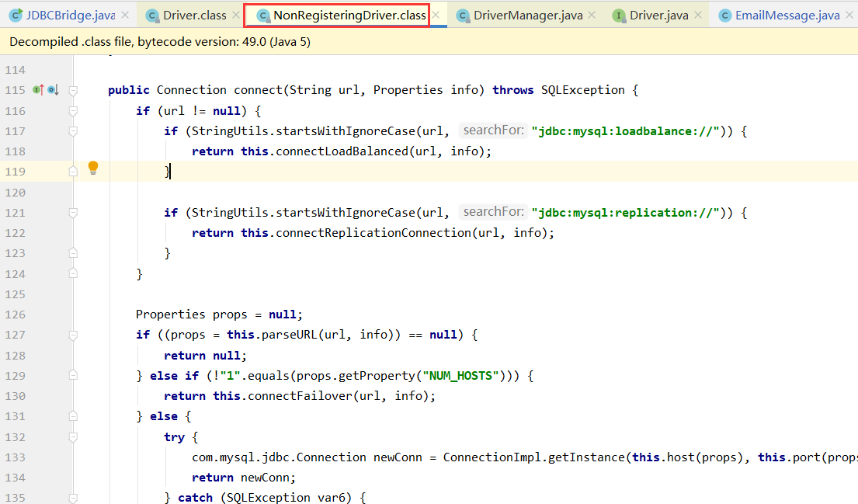Close the Driver.java tab
The image size is (858, 504).
point(698,16)
